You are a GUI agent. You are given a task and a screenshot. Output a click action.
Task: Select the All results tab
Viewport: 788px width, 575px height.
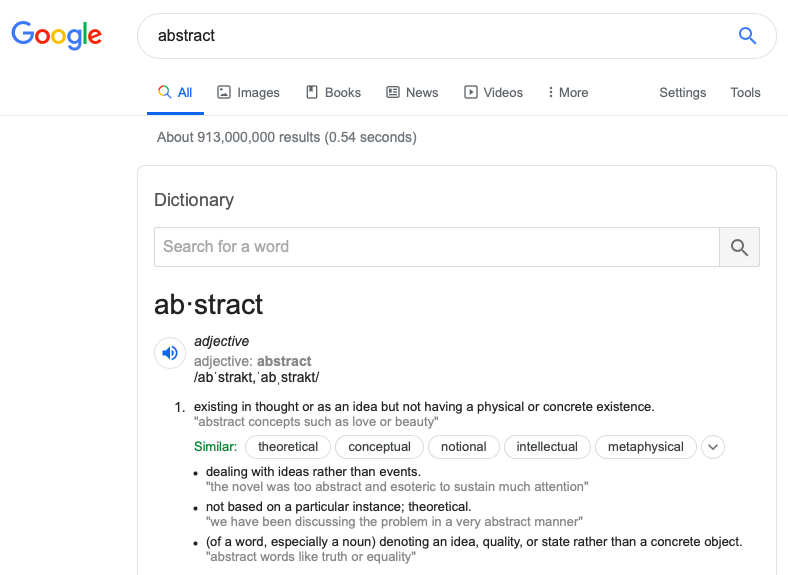(x=175, y=92)
